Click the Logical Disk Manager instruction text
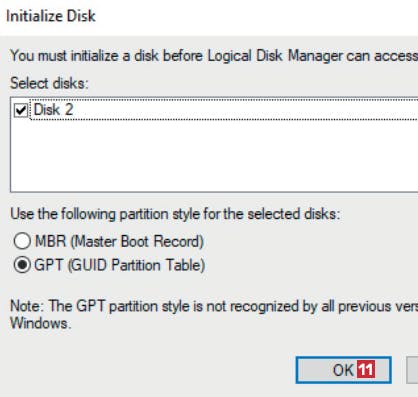Viewport: 418px width, 397px height. (x=214, y=56)
